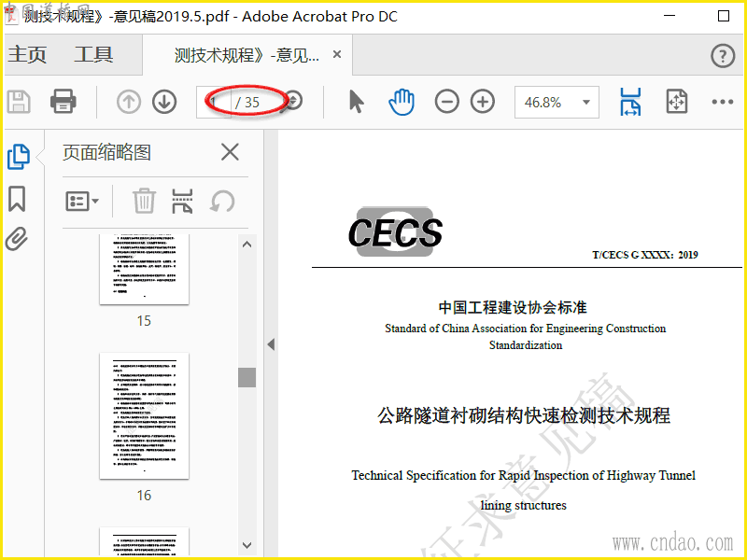
Task: Select the 测技术规程 document tab
Action: click(247, 55)
